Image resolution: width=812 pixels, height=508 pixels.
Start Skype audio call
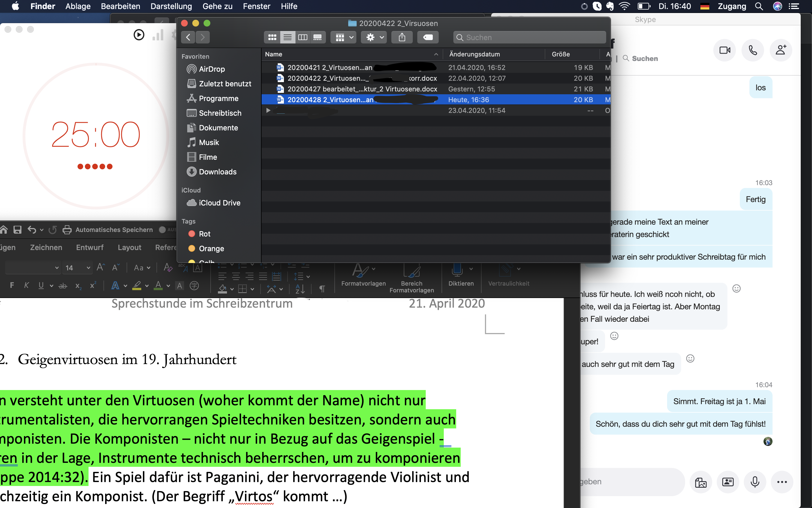click(753, 51)
